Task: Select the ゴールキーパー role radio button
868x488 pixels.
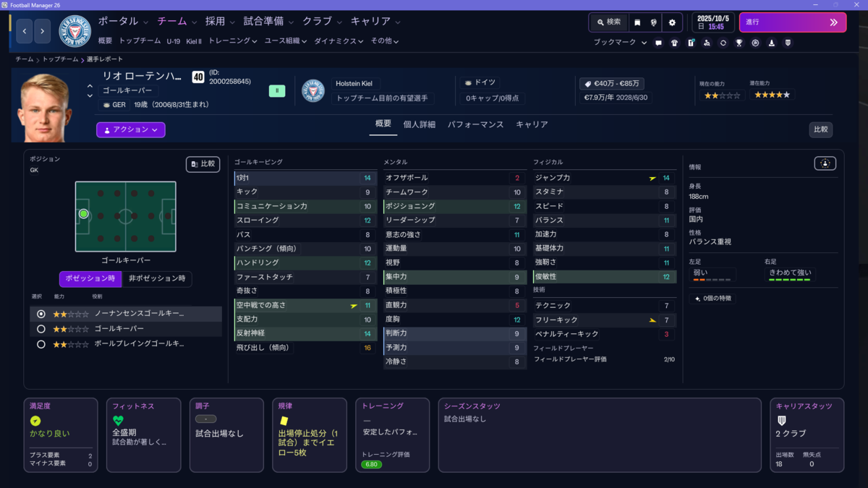Action: (41, 329)
